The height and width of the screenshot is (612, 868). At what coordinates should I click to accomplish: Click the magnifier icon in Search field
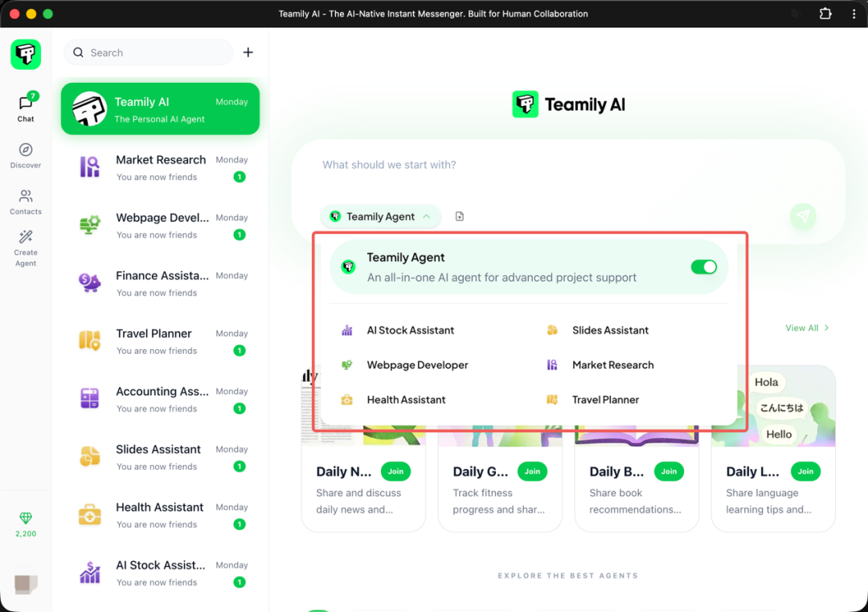(79, 52)
